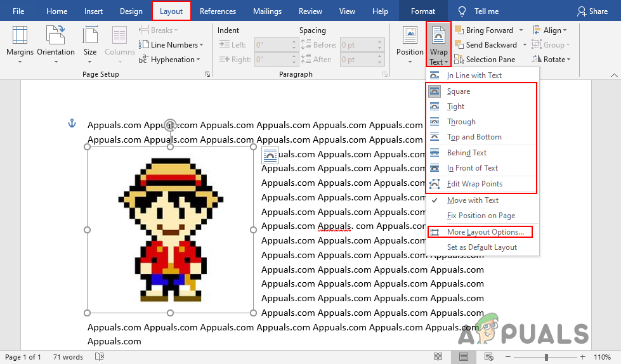Click the Share button
This screenshot has height=364, width=621.
(x=592, y=11)
